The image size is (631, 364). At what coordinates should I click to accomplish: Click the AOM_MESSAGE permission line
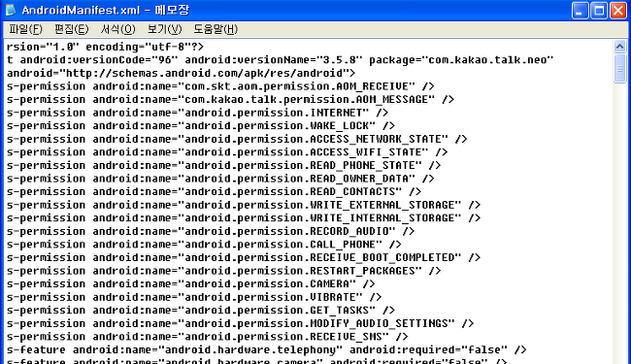231,99
